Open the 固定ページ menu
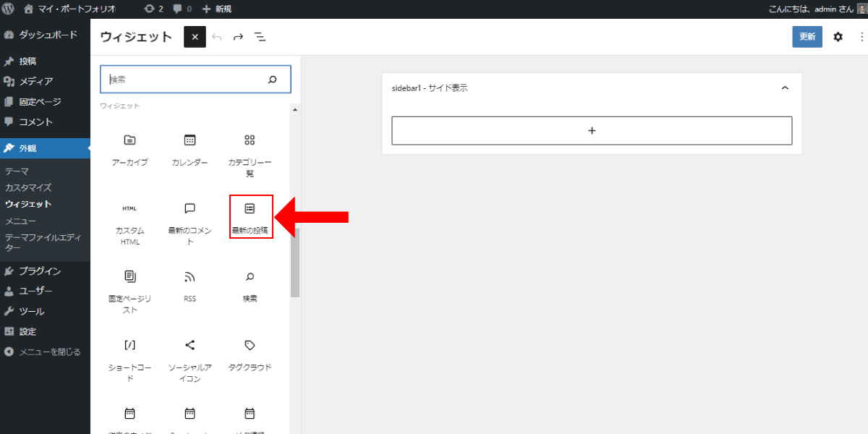This screenshot has height=434, width=868. coord(45,102)
